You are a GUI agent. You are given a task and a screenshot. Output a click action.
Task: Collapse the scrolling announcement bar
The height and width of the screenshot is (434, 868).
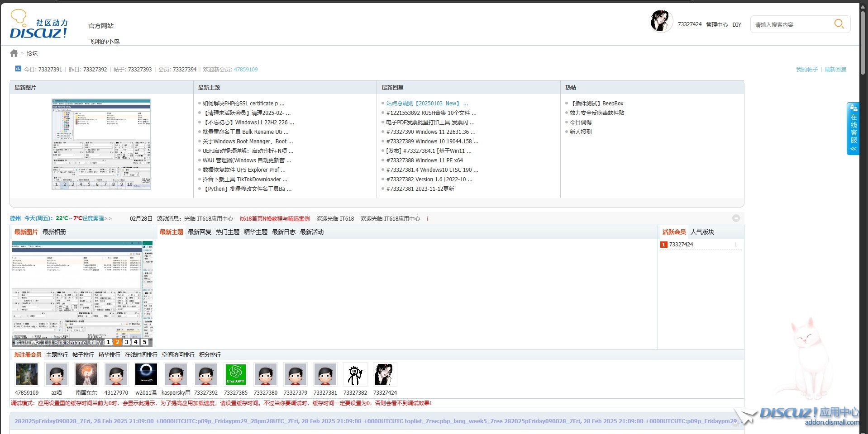click(736, 218)
